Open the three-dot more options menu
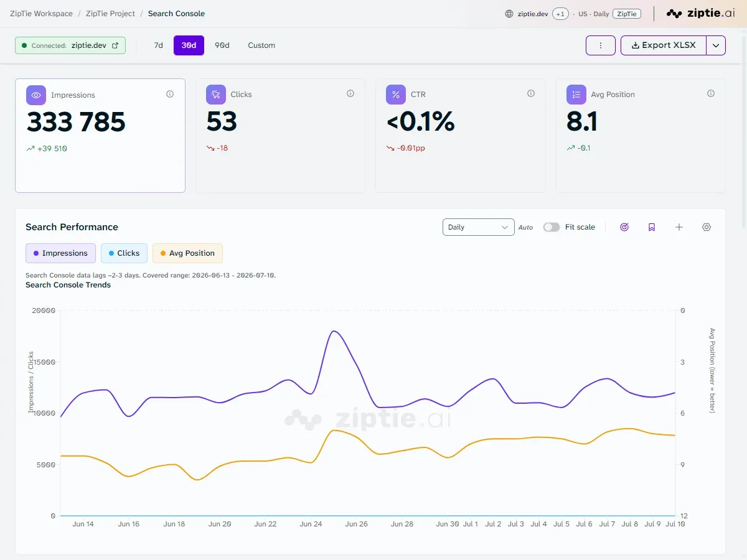 pyautogui.click(x=601, y=45)
